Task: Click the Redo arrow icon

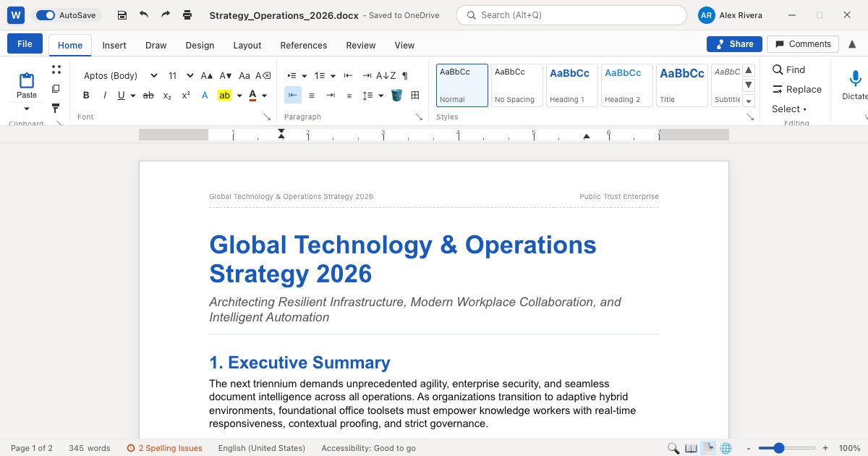Action: point(166,15)
